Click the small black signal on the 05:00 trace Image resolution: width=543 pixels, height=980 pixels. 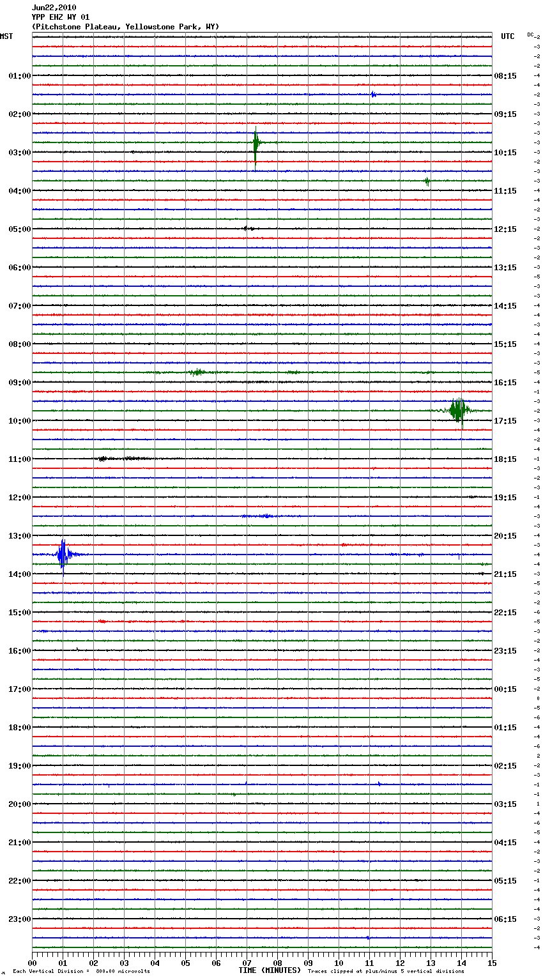click(x=248, y=228)
